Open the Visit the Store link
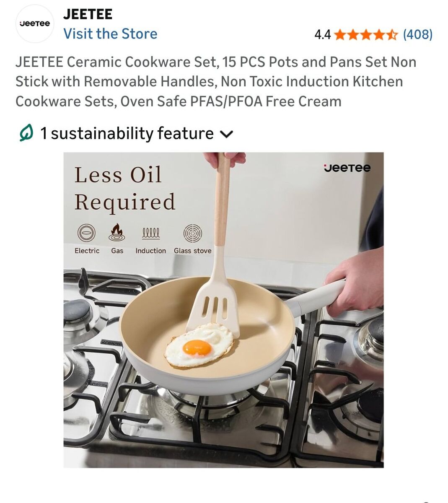Screen dimensions: 448x503 110,34
